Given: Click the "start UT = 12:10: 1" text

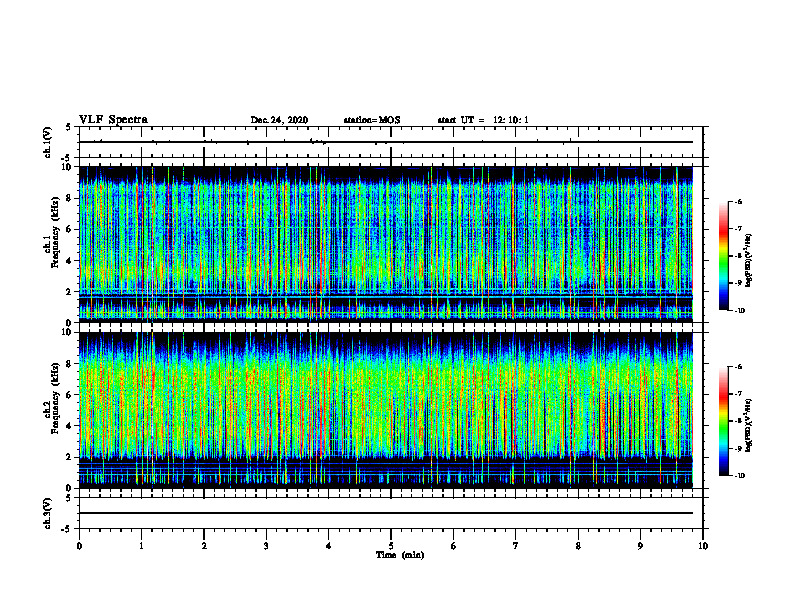Looking at the screenshot, I should 483,120.
